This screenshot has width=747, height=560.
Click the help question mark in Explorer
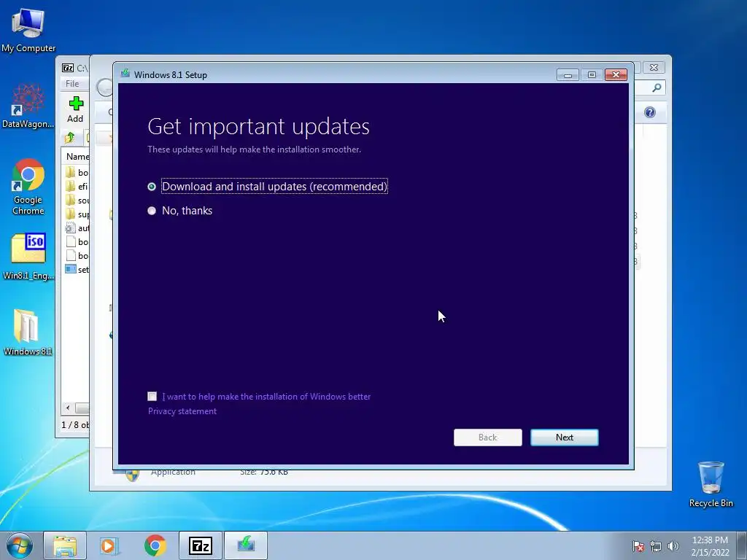[650, 112]
